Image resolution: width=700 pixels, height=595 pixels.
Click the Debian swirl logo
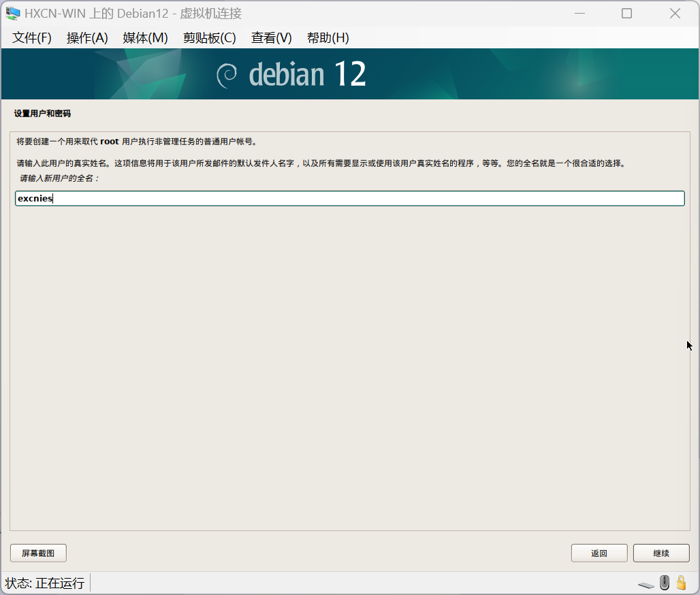(227, 76)
